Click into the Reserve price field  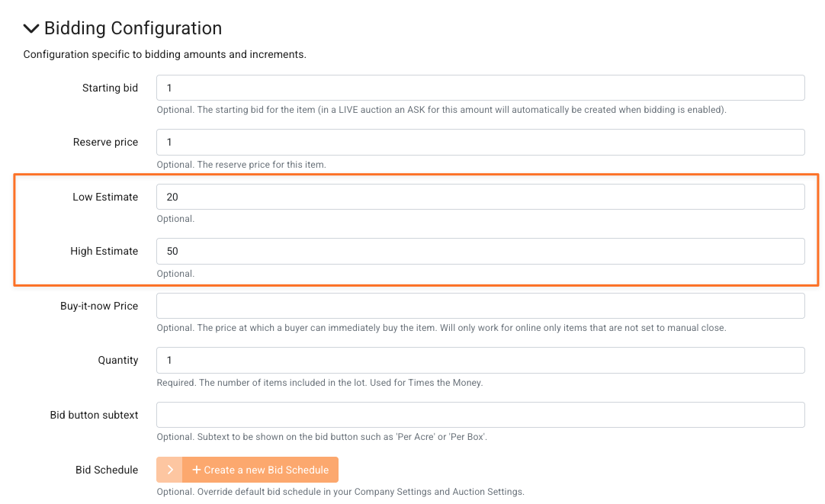pos(480,143)
